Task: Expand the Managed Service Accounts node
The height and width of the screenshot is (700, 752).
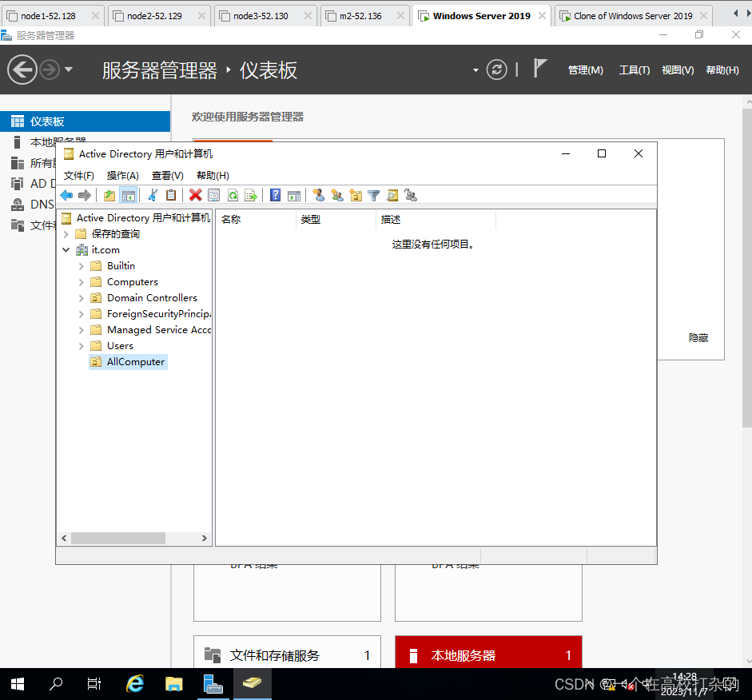Action: point(81,330)
